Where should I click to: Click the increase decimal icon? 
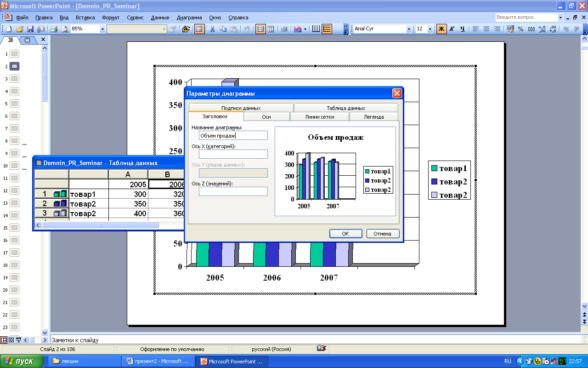[542, 29]
